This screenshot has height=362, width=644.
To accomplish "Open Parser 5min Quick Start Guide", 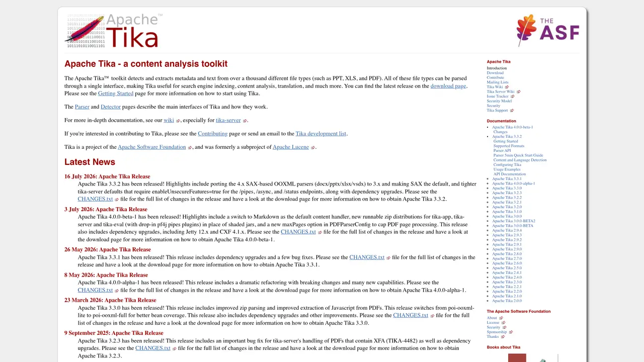I will coord(518,155).
